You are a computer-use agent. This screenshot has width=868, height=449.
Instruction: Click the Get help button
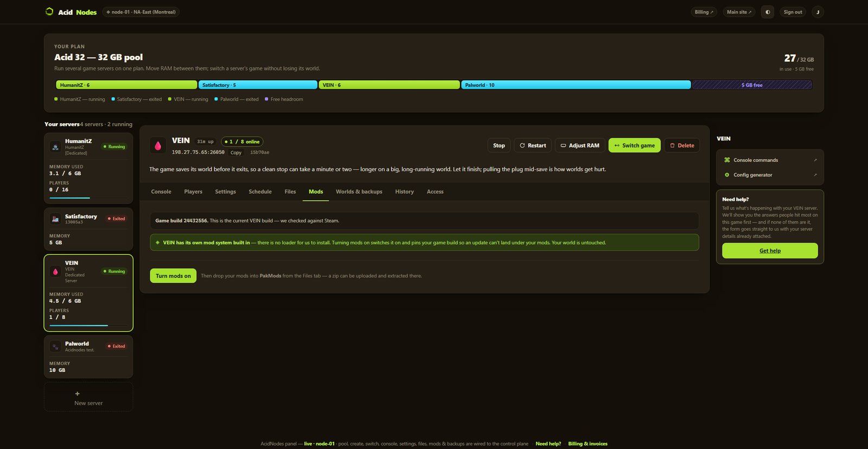click(x=770, y=251)
